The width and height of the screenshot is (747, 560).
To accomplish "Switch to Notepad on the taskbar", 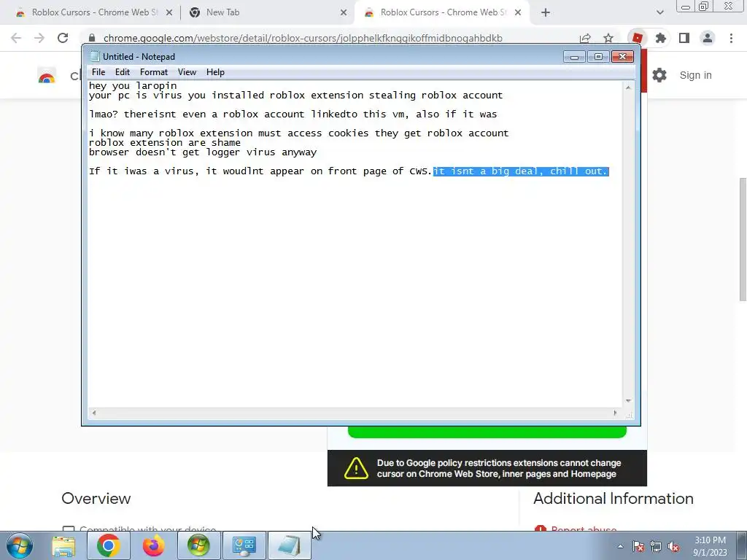I will 289,545.
